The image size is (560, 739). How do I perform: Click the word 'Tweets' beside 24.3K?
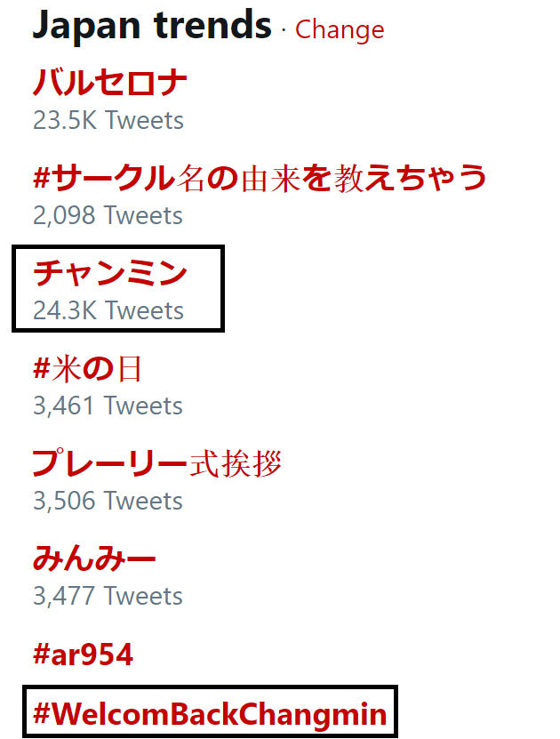pyautogui.click(x=145, y=310)
